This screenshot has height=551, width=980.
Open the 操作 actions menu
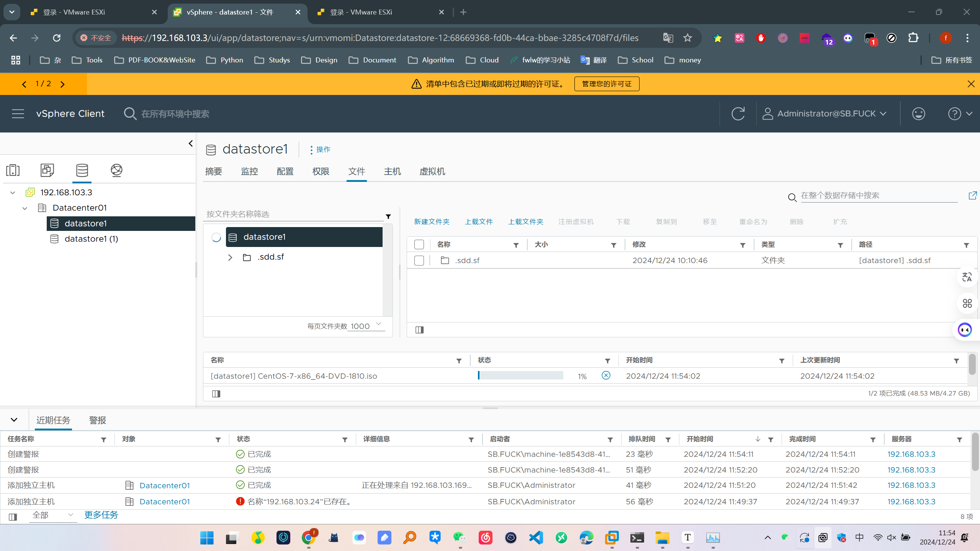coord(320,149)
